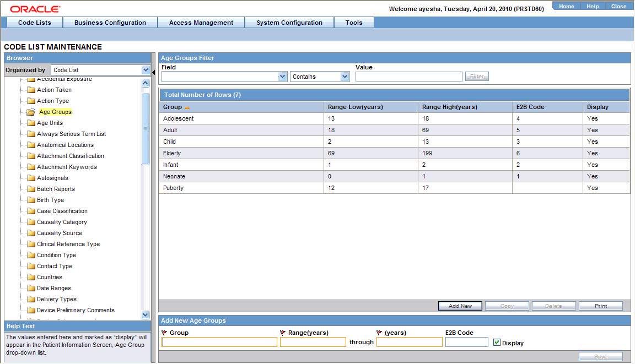Click the Device Preliminary Comments folder icon

(x=31, y=310)
